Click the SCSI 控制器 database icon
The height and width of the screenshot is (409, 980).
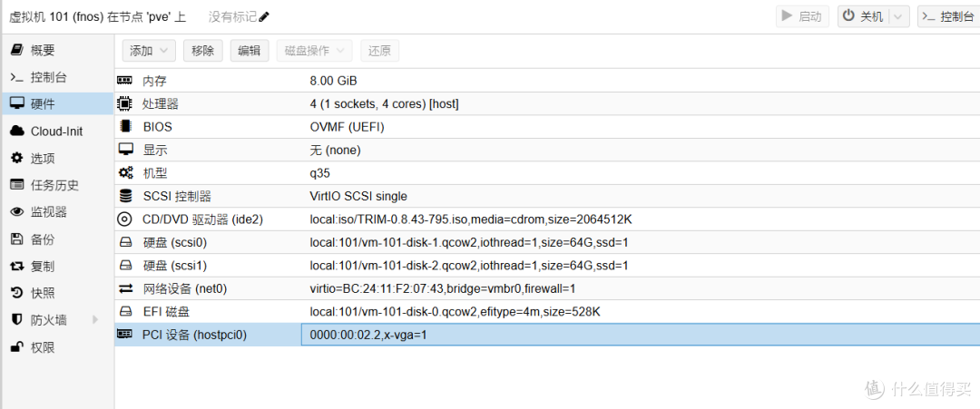(x=125, y=196)
